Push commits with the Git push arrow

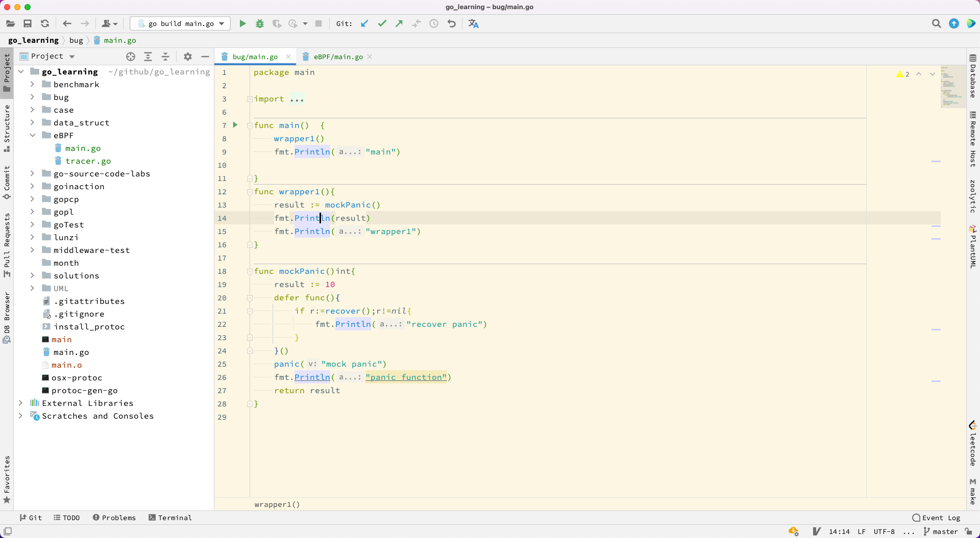399,23
